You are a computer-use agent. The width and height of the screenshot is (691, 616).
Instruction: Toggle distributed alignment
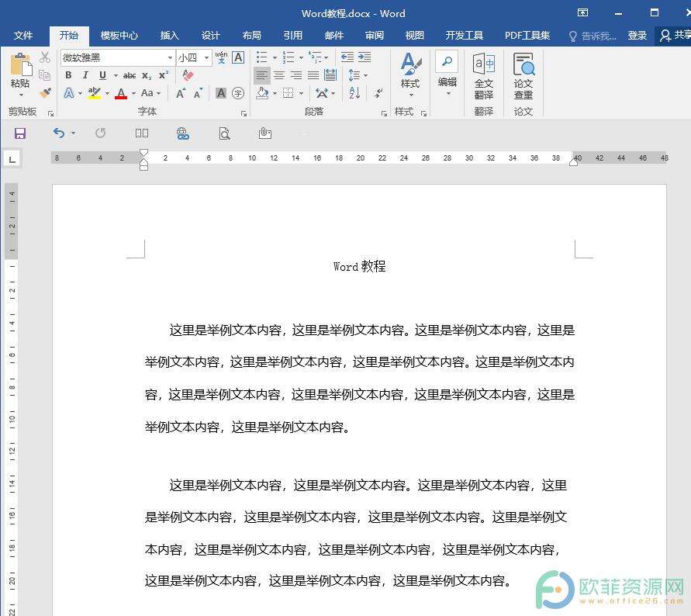[x=330, y=75]
